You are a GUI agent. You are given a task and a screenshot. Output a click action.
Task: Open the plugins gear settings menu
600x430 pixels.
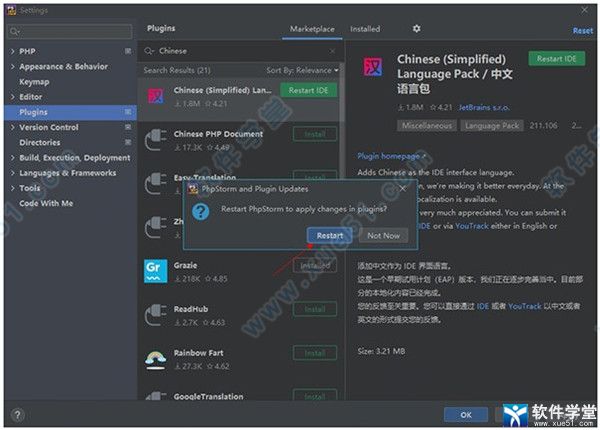point(416,28)
